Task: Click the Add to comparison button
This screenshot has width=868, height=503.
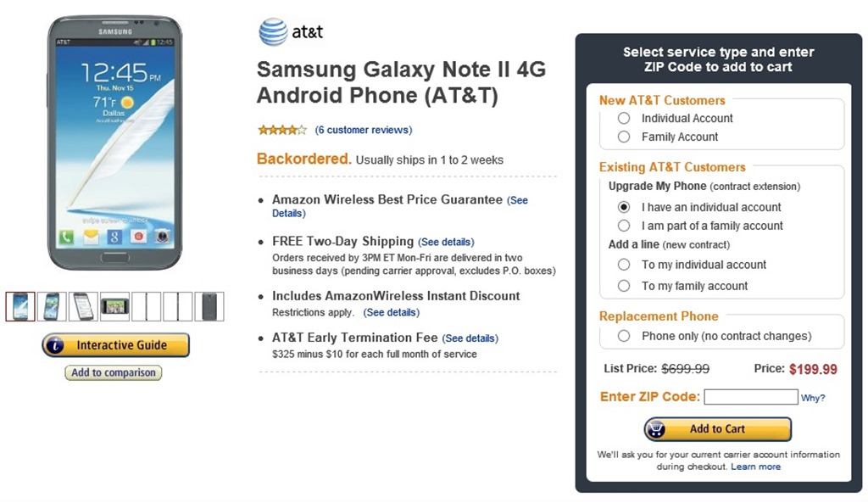Action: pos(114,372)
